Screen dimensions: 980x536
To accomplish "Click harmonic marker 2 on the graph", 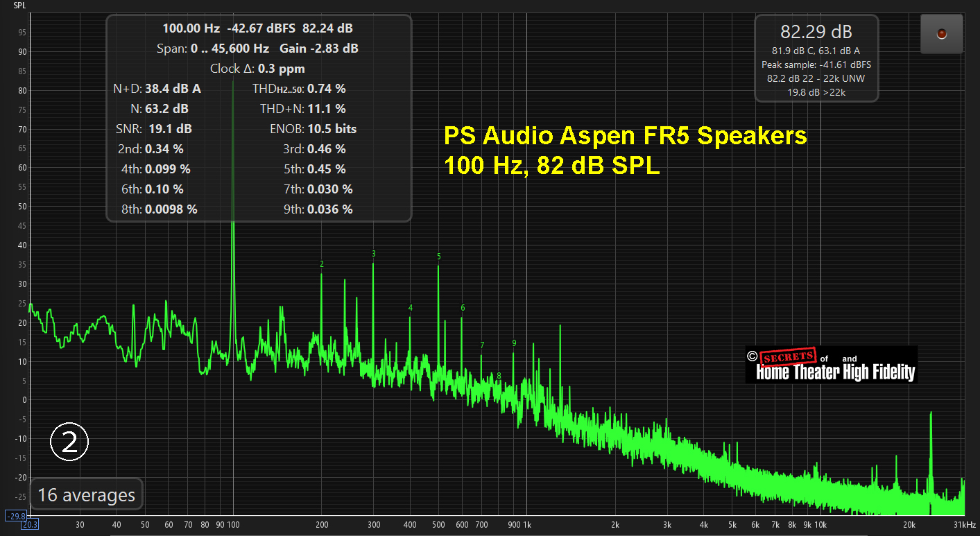I will (x=322, y=264).
